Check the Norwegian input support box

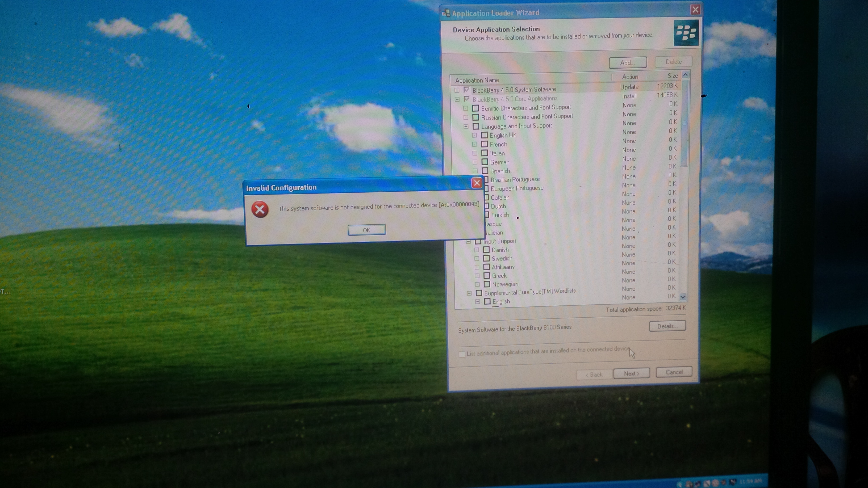coord(487,284)
